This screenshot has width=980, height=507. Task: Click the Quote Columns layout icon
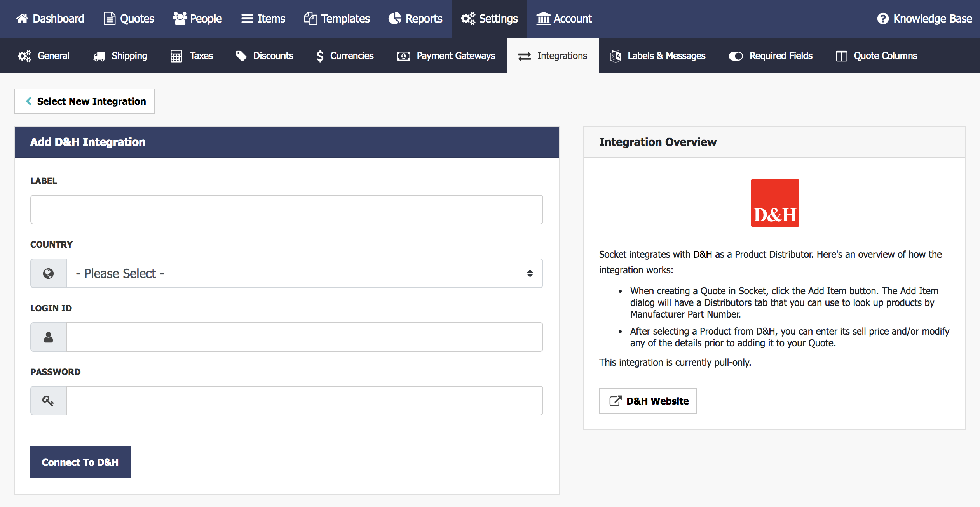coord(841,56)
